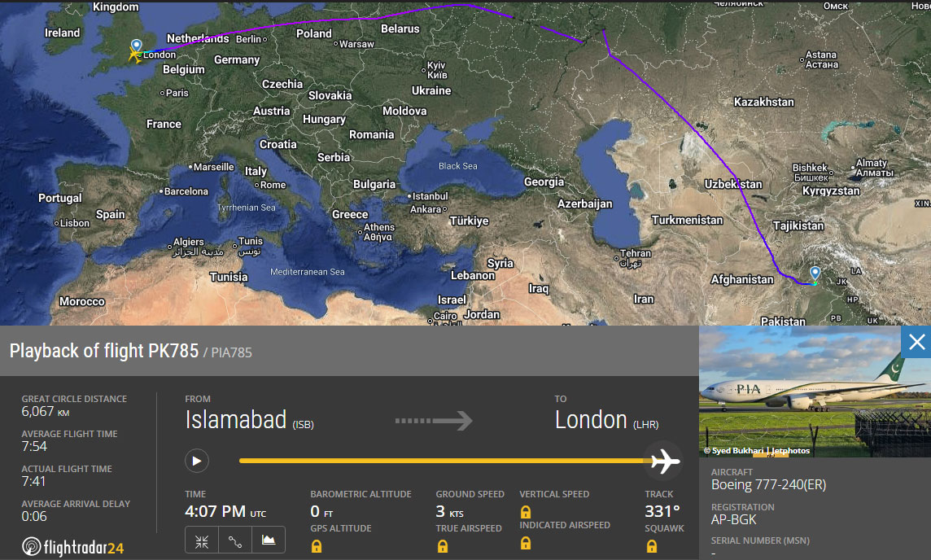Click the True Airspeed lock icon
931x560 pixels.
point(443,545)
